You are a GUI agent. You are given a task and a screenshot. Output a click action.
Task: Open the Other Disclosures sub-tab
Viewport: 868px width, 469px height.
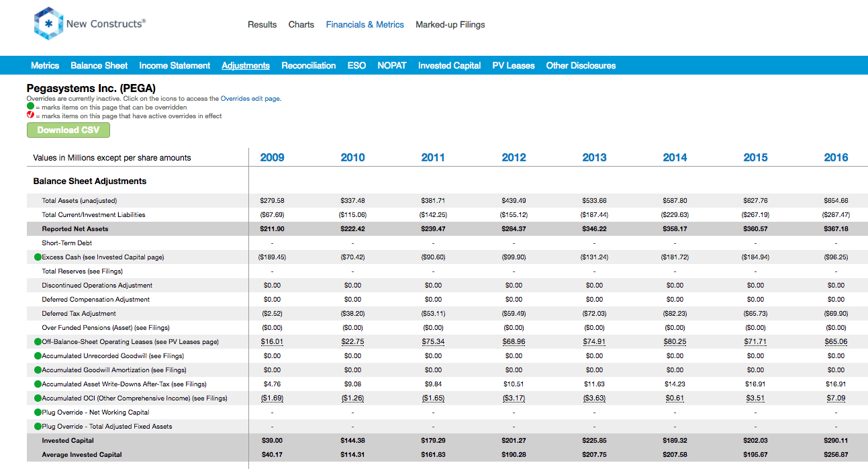click(581, 65)
